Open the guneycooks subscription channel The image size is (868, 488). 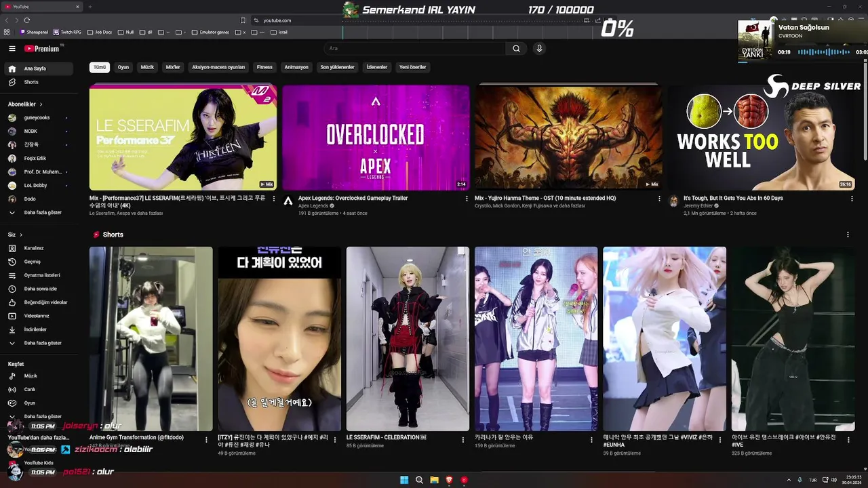point(39,118)
